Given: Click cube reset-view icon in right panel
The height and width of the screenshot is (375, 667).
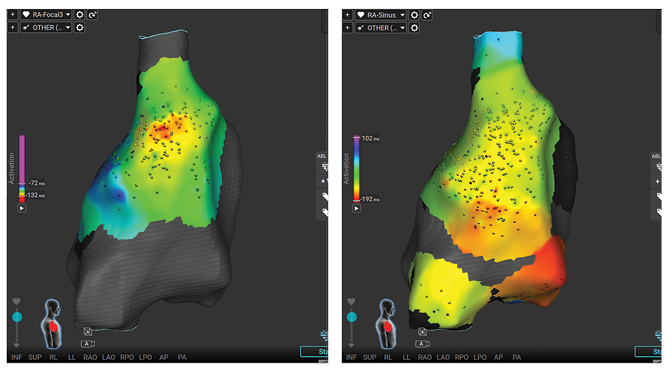Looking at the screenshot, I should (x=422, y=331).
